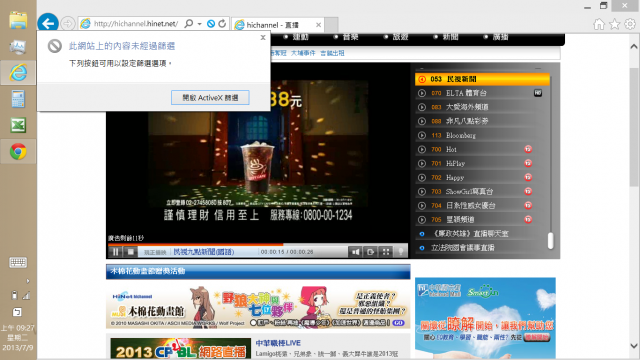Click the red rating badge on the 701 HiPlay row

pos(528,163)
